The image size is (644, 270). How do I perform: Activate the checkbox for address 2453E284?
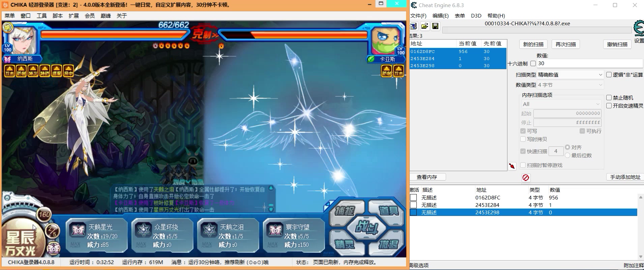(x=413, y=205)
